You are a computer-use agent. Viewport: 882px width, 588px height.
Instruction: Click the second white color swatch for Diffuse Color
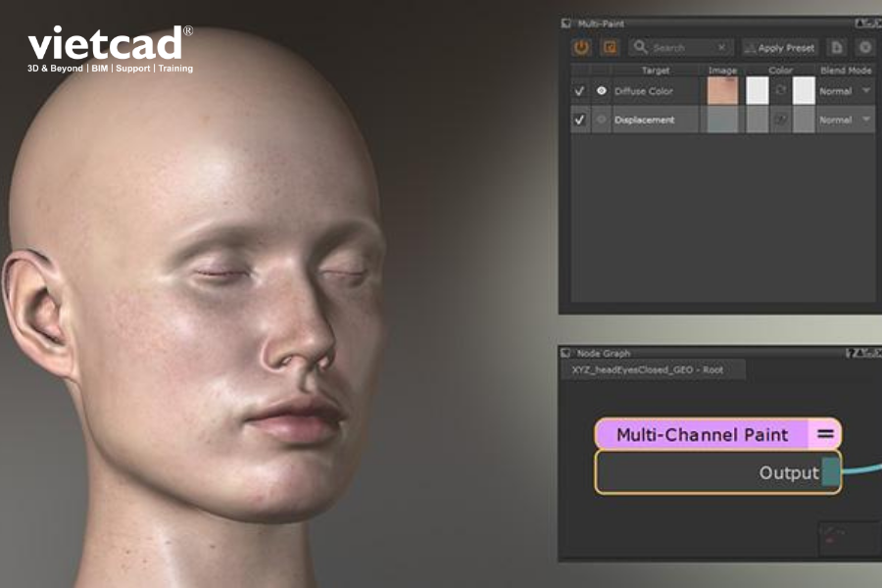click(x=804, y=90)
